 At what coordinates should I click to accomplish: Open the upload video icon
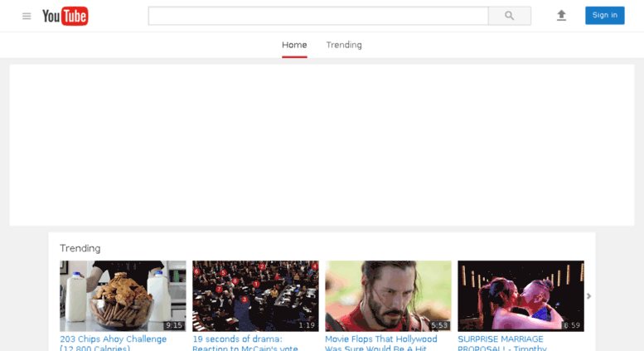coord(561,16)
